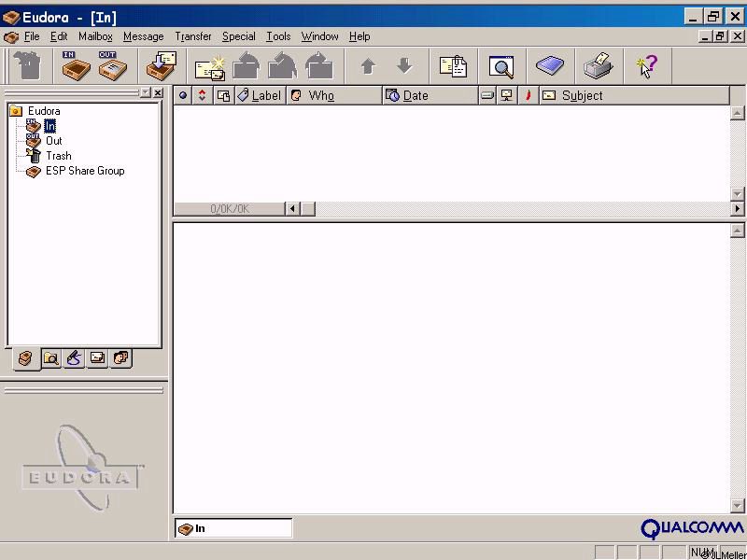
Task: Click the Delete Message trash toolbar icon
Action: coord(28,65)
